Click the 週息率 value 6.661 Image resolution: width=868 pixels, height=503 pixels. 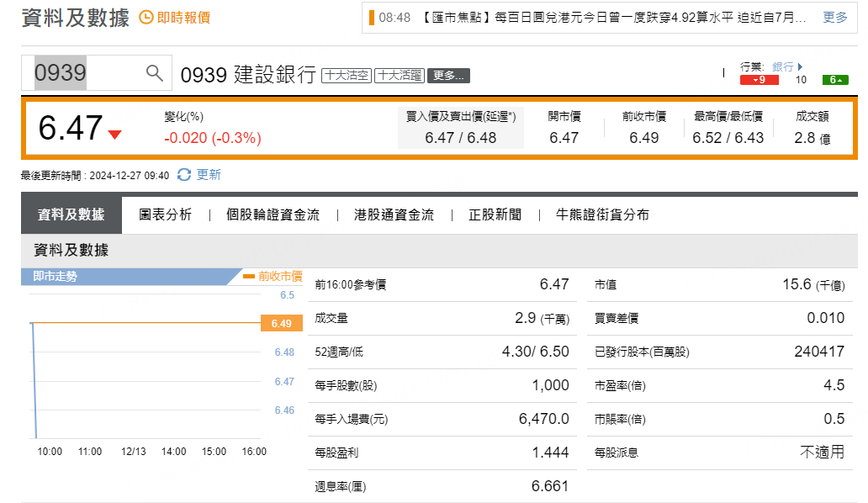[x=550, y=486]
